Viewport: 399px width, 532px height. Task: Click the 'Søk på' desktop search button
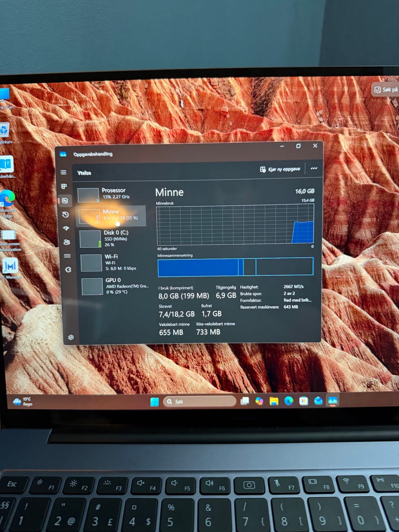pyautogui.click(x=386, y=90)
